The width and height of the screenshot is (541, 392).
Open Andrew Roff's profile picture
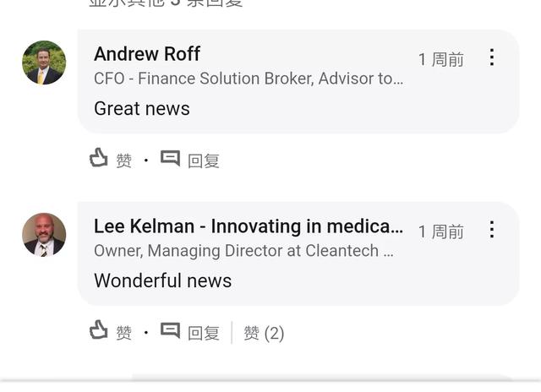(44, 63)
